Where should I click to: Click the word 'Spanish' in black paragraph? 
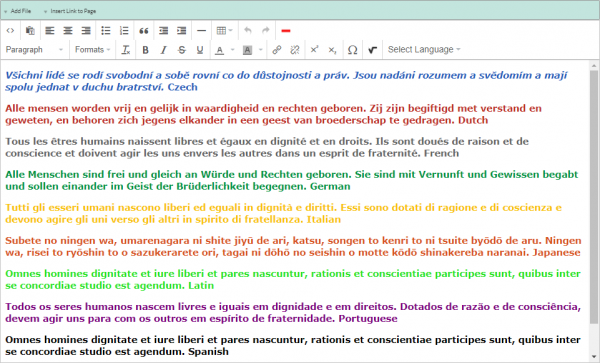[x=209, y=352]
